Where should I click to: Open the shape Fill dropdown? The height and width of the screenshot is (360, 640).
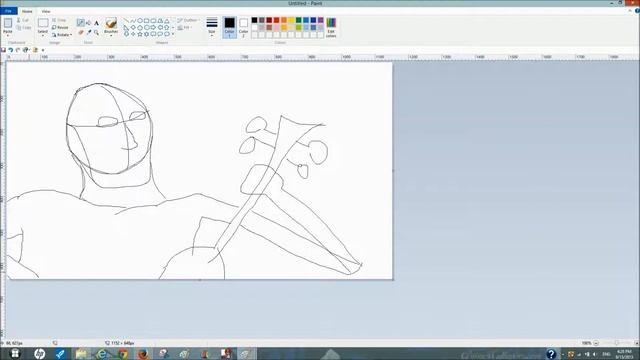click(185, 27)
